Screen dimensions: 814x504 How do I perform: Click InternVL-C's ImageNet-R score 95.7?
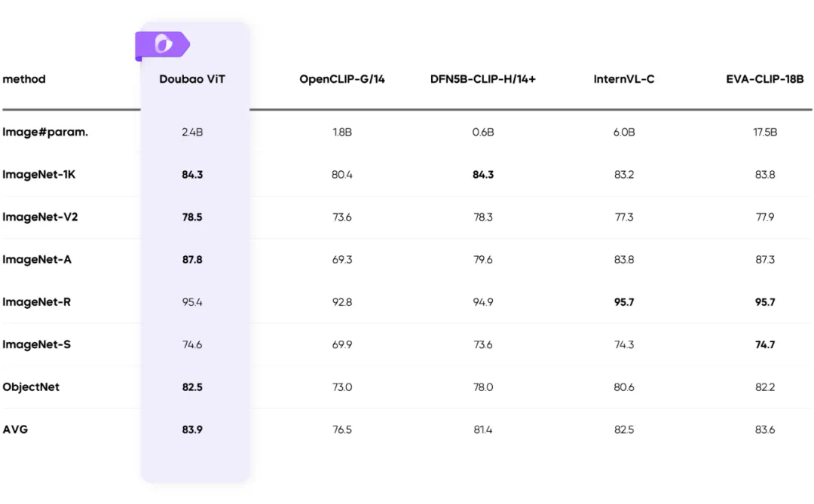[x=624, y=302]
